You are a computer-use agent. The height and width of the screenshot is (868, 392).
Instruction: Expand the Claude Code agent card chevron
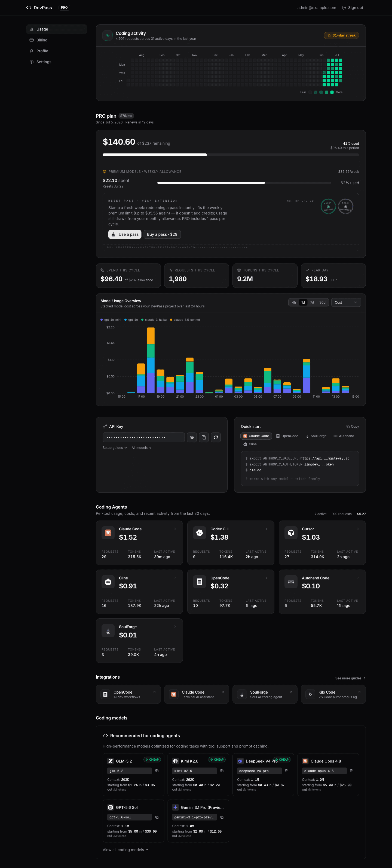point(175,529)
